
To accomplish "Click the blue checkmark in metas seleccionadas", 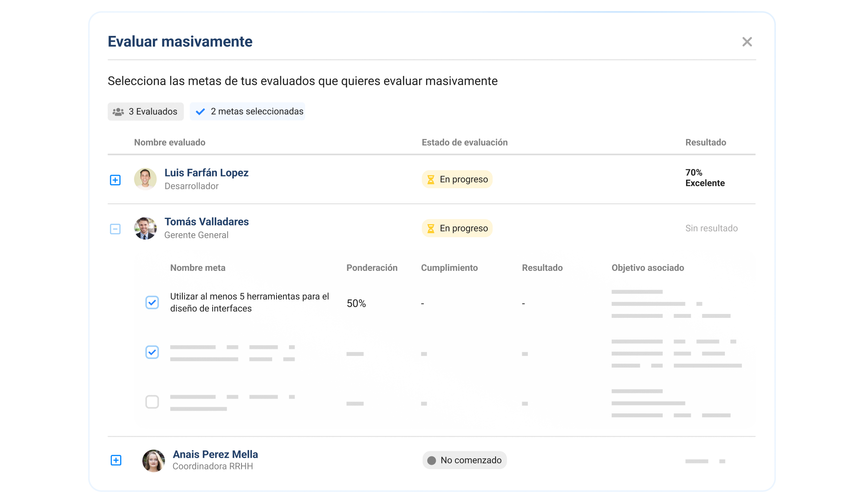I will pyautogui.click(x=200, y=112).
